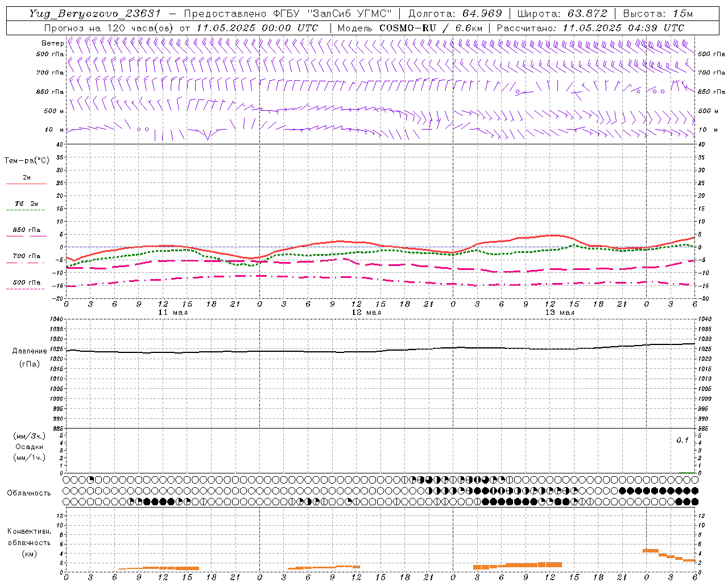
Task: Select the Прогноз на 120 часа(ов) text
Action: tap(109, 28)
